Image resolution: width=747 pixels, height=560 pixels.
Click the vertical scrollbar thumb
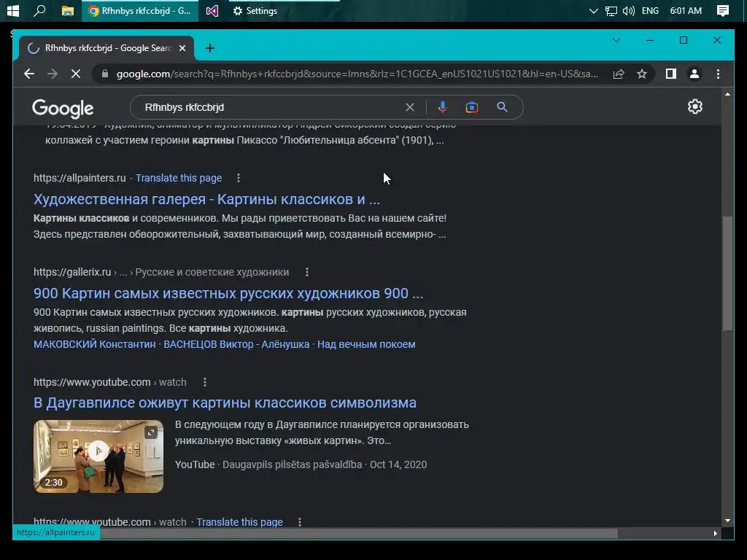pyautogui.click(x=727, y=273)
